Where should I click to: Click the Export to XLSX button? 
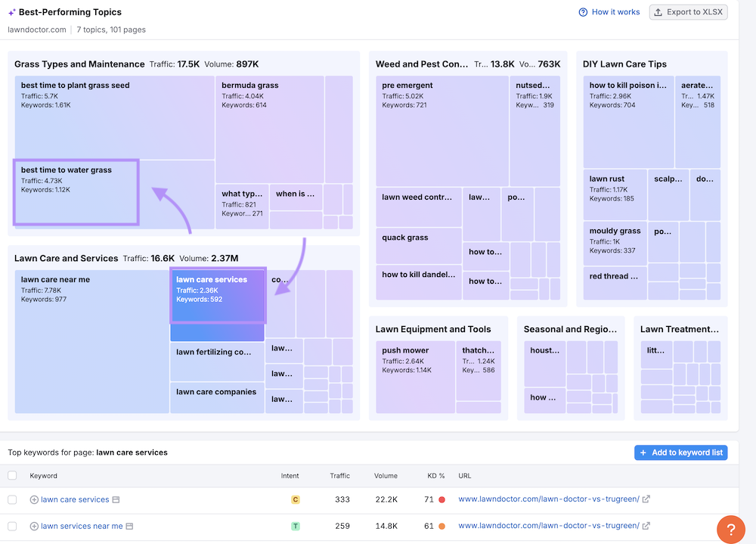tap(688, 12)
